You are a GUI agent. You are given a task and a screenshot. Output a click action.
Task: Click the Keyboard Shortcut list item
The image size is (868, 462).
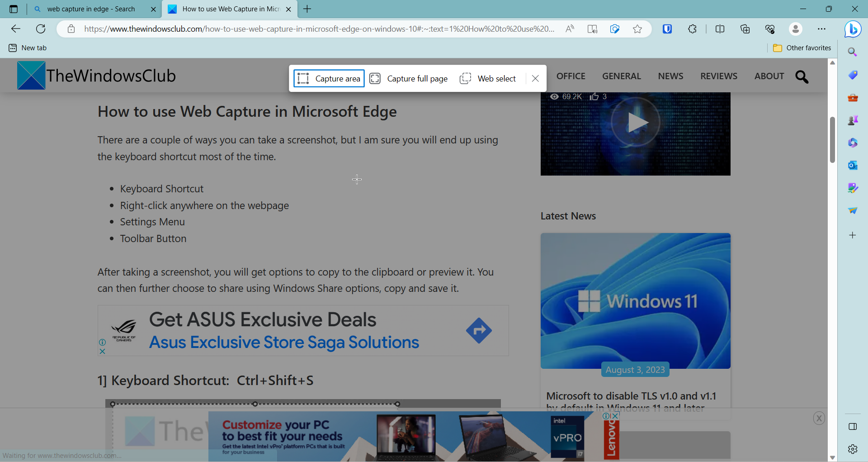pos(162,189)
